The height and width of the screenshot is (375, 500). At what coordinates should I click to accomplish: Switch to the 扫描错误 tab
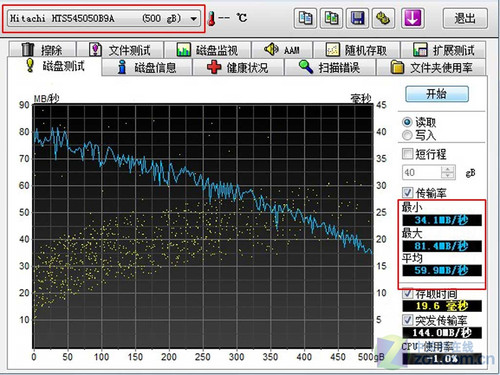(x=329, y=67)
